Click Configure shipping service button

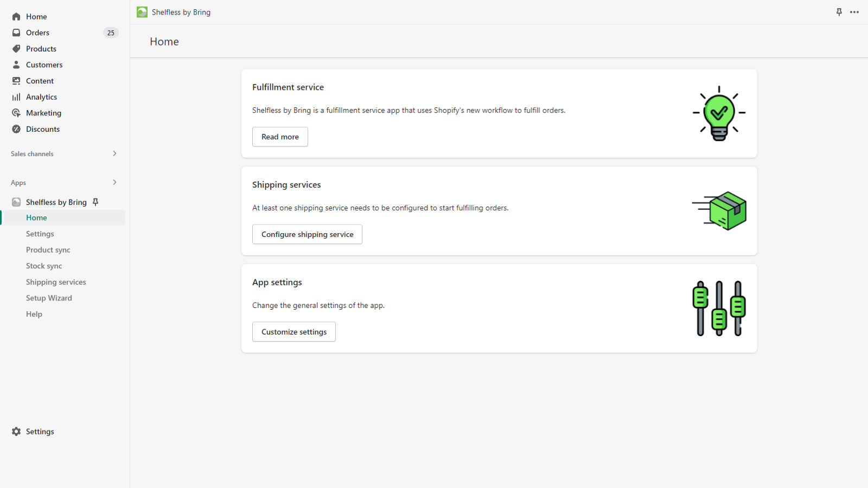click(x=307, y=234)
